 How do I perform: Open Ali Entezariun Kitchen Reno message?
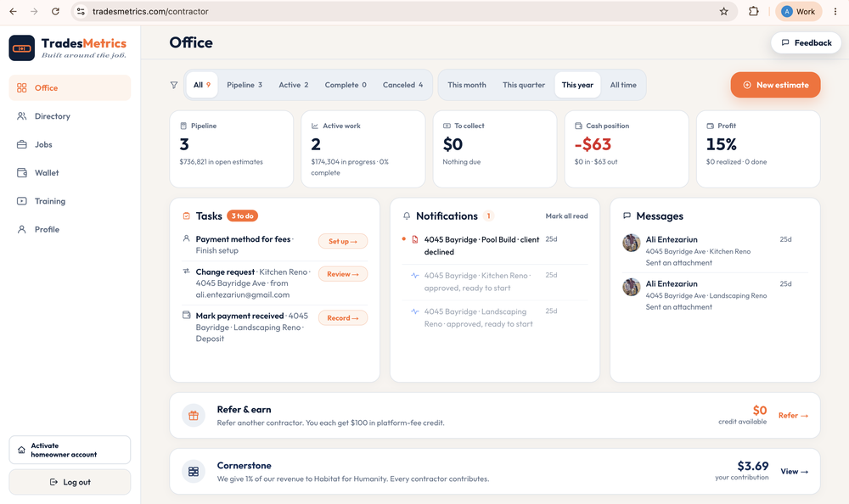(715, 250)
